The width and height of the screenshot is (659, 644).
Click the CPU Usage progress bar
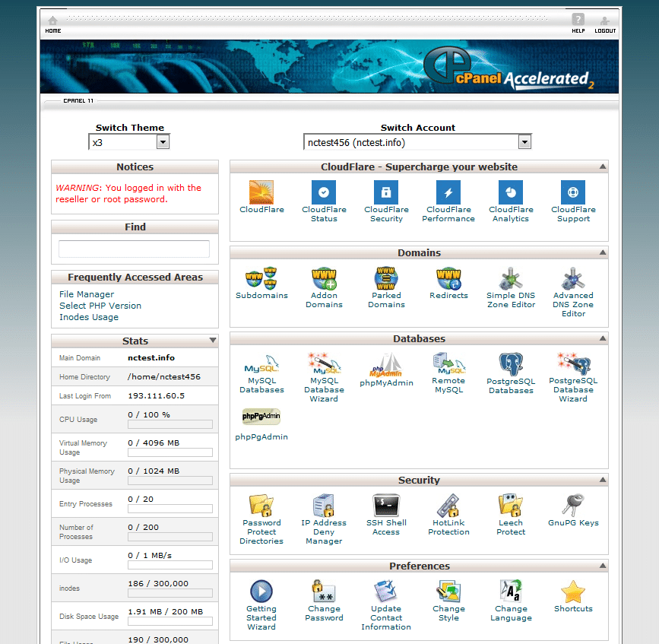170,424
